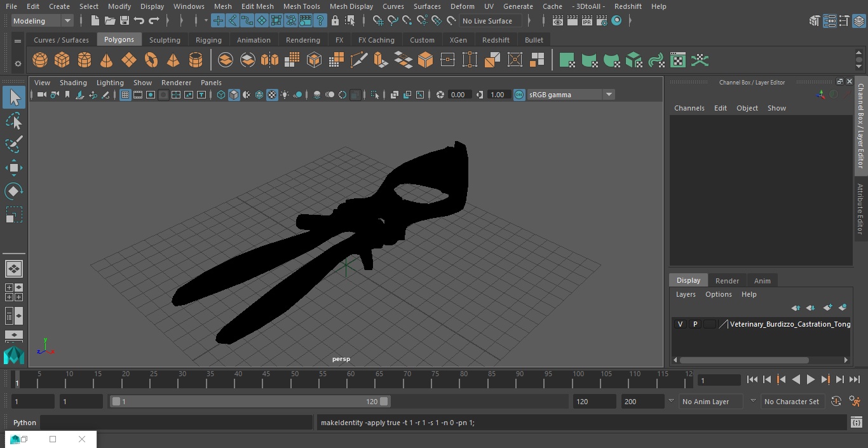Open the Layers menu in Layer Editor
This screenshot has width=868, height=448.
point(685,294)
